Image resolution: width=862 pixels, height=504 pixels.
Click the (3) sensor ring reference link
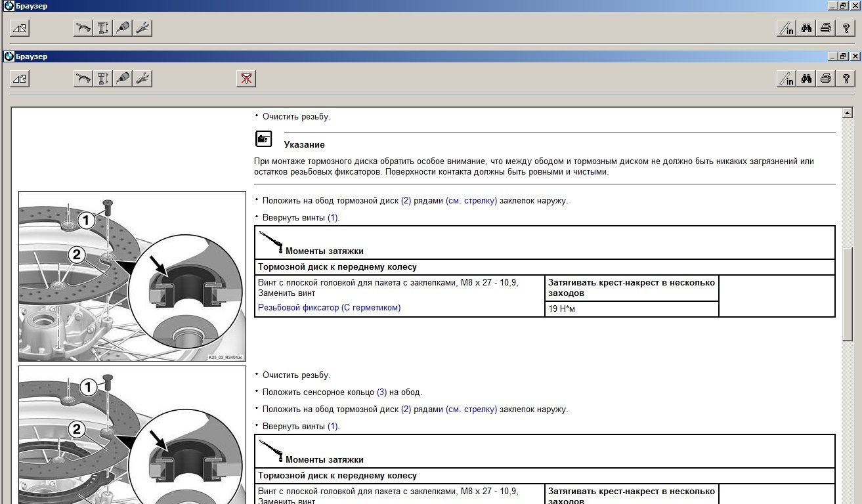click(381, 392)
